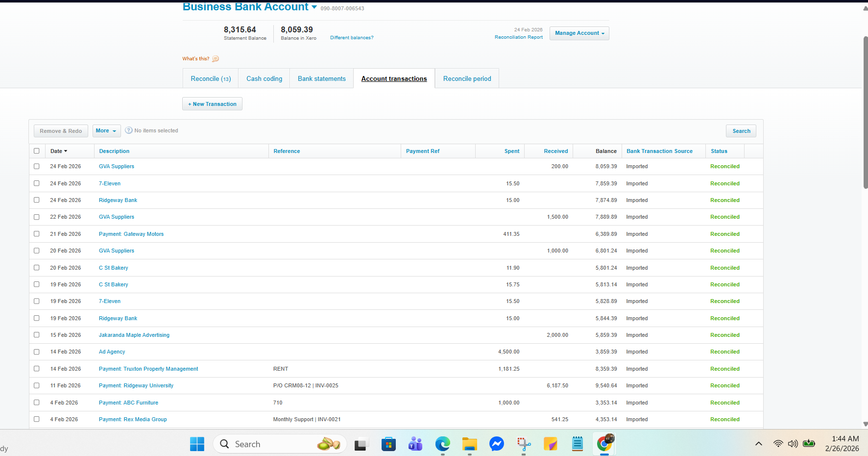This screenshot has width=868, height=456.
Task: Toggle sort order on the Date column
Action: coord(59,151)
